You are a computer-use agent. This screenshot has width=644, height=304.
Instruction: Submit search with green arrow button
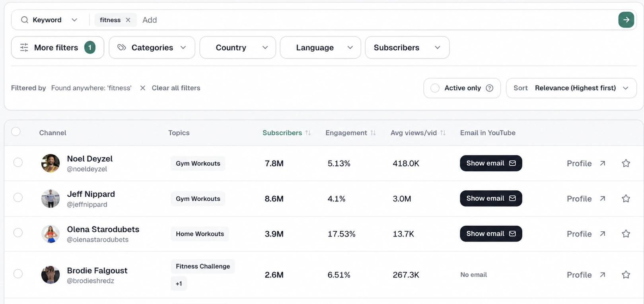coord(626,20)
